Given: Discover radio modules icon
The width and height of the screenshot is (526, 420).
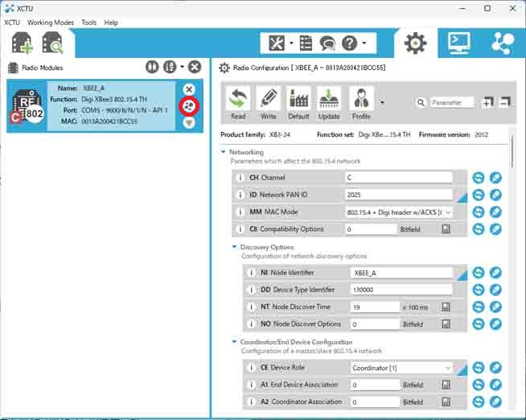Looking at the screenshot, I should tap(52, 43).
